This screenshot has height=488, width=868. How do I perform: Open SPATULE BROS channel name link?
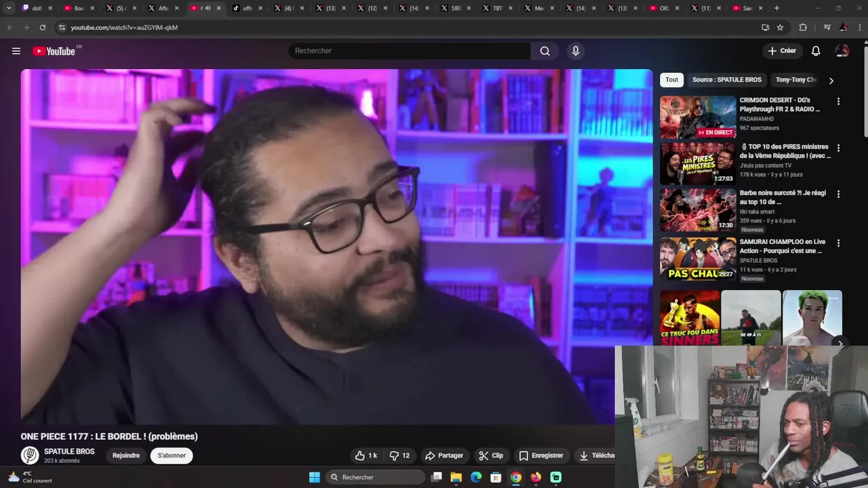(x=69, y=451)
